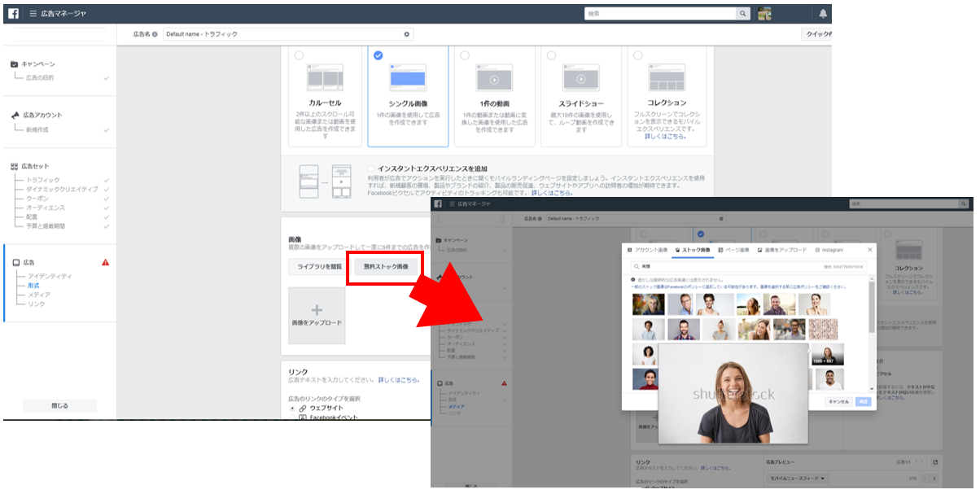This screenshot has height=494, width=980.
Task: Select the カルーセル format radio button
Action: [299, 55]
